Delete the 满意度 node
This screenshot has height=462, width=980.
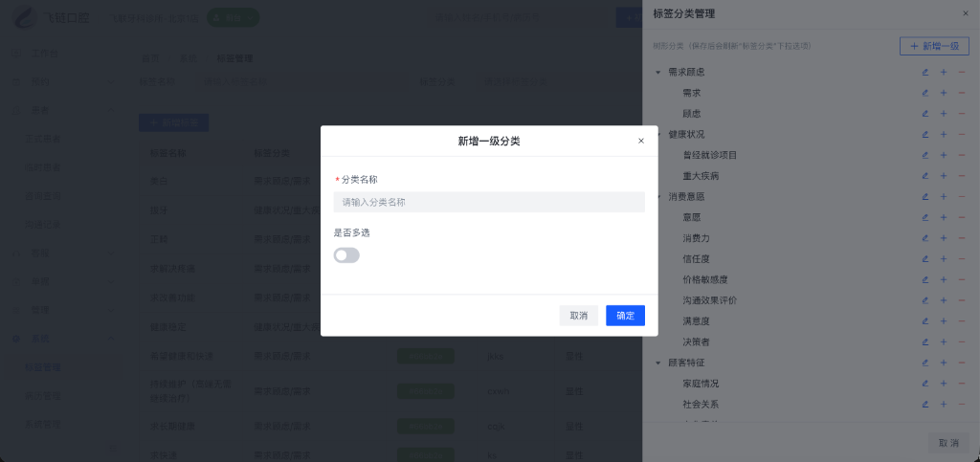(x=962, y=321)
